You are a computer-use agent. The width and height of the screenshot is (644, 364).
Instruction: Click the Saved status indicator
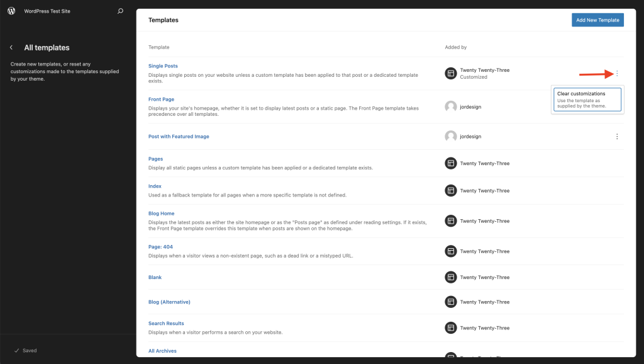coord(25,350)
